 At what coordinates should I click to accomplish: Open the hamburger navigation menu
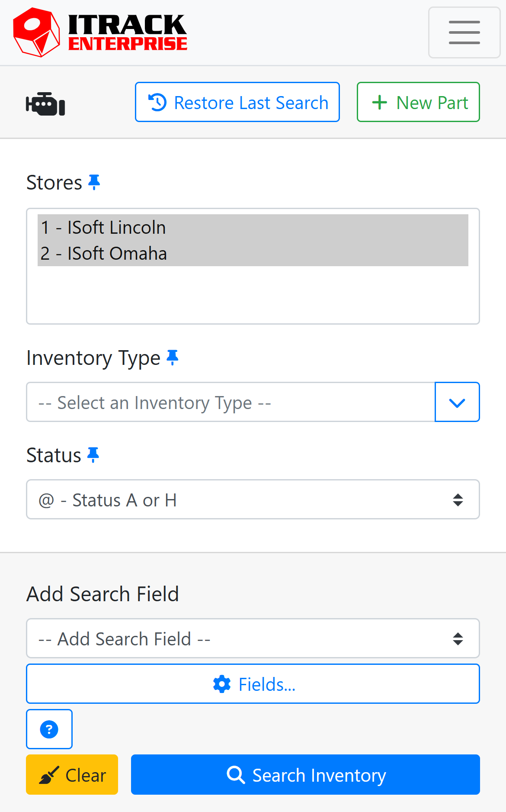(x=464, y=32)
